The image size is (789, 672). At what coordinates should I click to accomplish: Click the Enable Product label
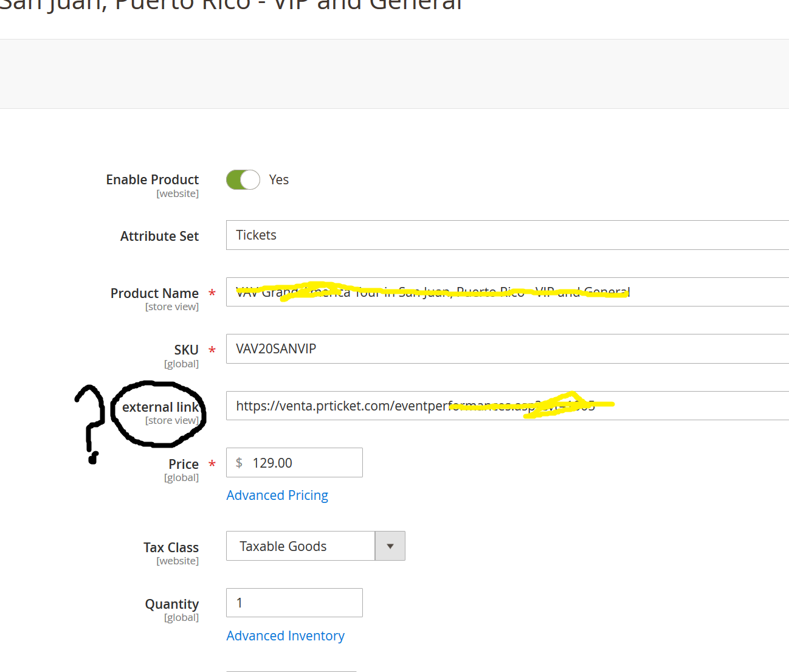pyautogui.click(x=152, y=179)
